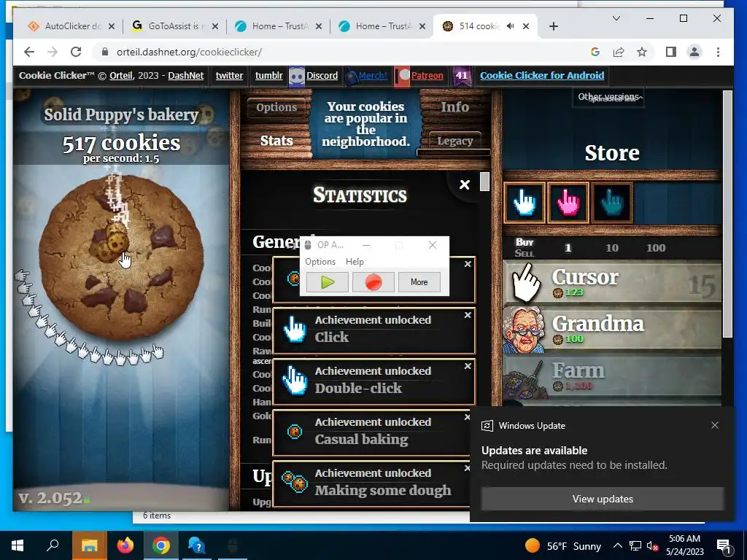
Task: Set purchase quantity to 10
Action: coord(612,248)
